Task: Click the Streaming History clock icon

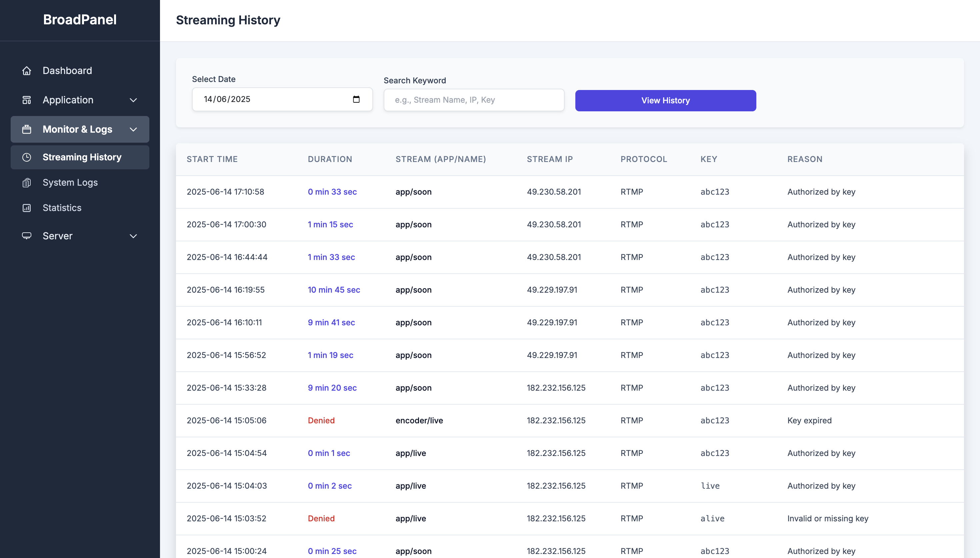Action: [26, 157]
